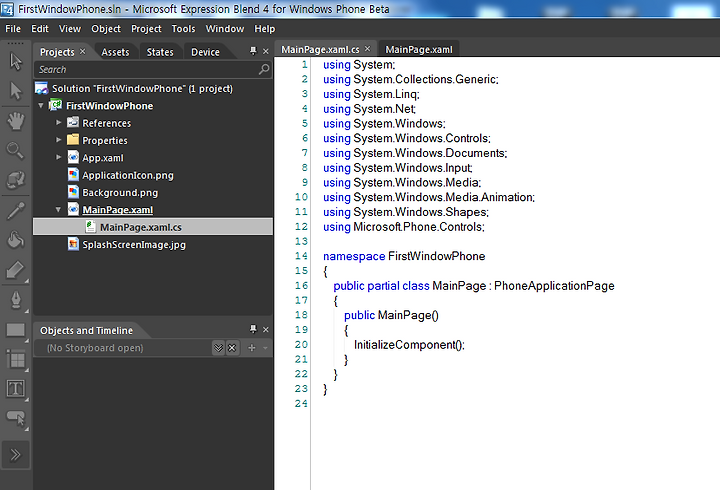This screenshot has height=490, width=720.
Task: Click the 'namespace FirstWindowPhone' code line
Action: pos(404,256)
